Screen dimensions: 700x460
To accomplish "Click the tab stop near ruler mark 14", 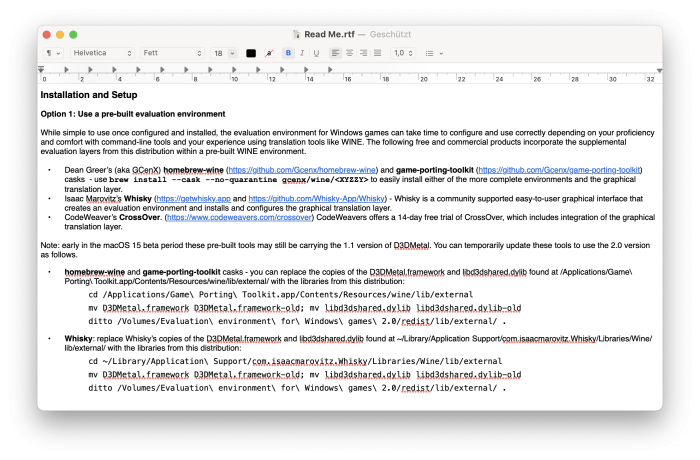I will pos(306,70).
